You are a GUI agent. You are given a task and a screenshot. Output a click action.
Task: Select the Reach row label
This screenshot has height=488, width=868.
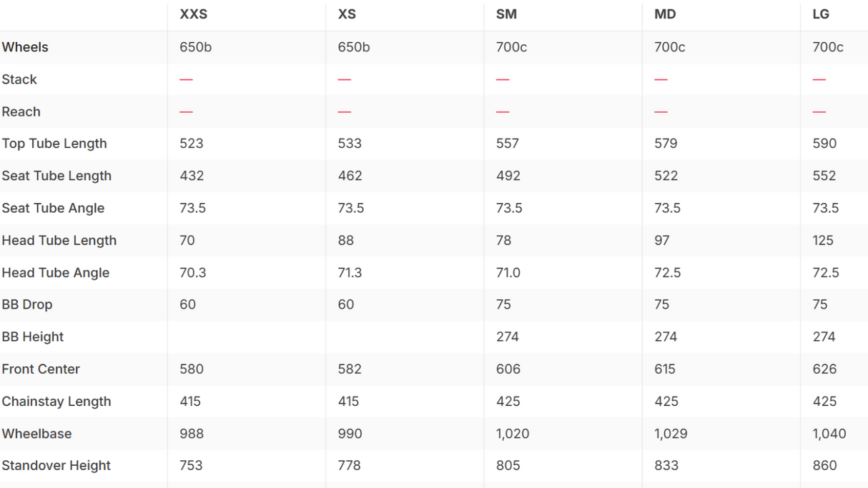[x=21, y=111]
